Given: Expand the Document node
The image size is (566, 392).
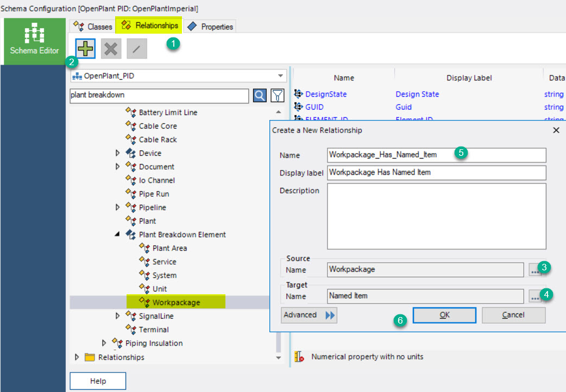Looking at the screenshot, I should click(x=117, y=166).
